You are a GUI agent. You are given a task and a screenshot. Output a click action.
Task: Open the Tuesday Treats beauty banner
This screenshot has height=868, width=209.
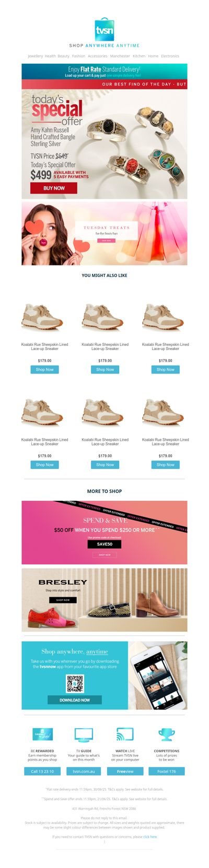(x=104, y=234)
